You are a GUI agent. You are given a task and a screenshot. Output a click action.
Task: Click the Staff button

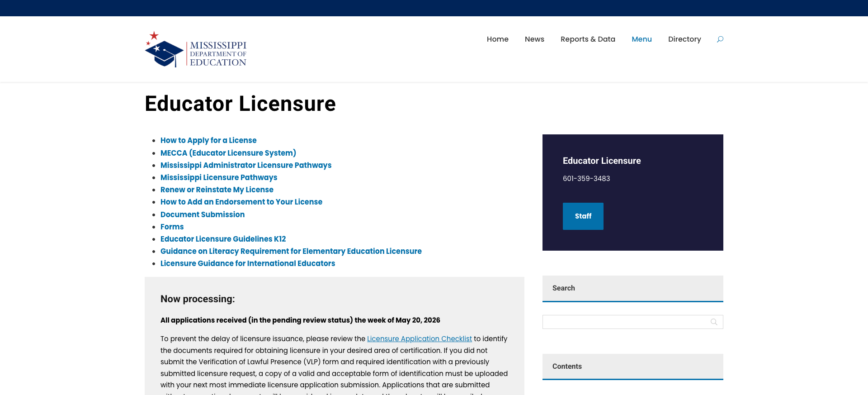tap(583, 216)
